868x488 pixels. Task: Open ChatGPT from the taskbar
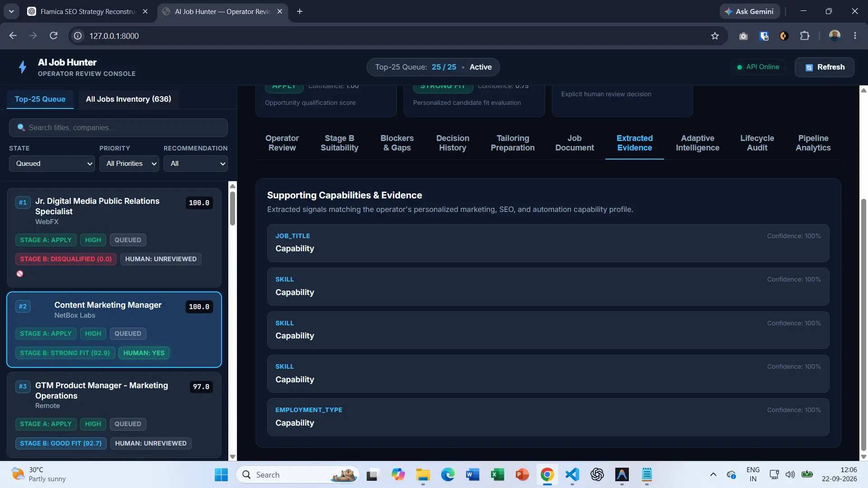597,475
